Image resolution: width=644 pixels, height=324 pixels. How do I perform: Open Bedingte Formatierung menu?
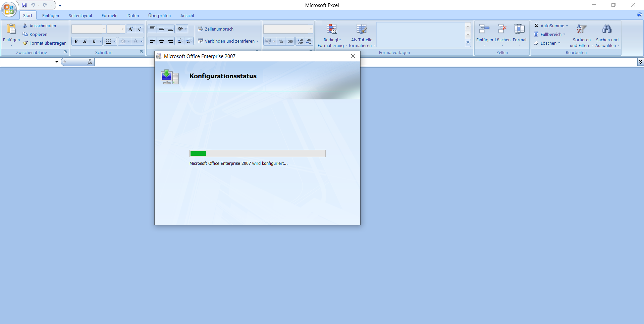(332, 35)
